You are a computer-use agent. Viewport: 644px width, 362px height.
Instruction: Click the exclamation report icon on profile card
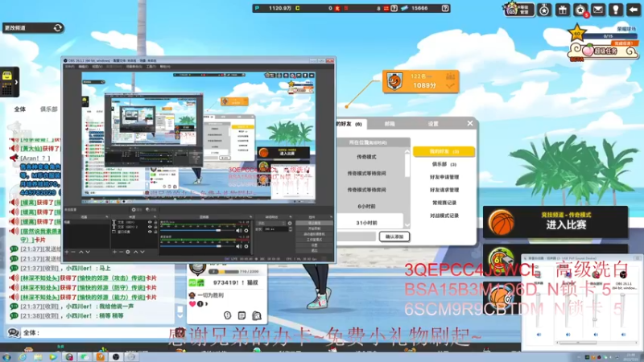[x=228, y=315]
